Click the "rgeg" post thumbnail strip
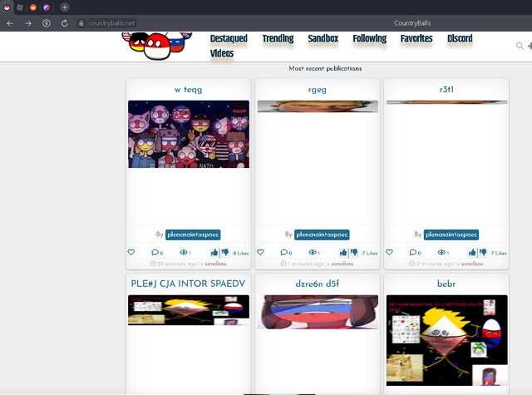The height and width of the screenshot is (395, 532). coord(318,106)
